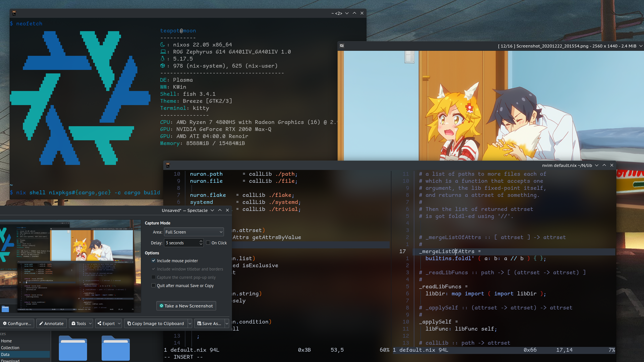Click the package glyph beside 978 (nix-system)
Screen dimensions: 644x362
pyautogui.click(x=163, y=66)
